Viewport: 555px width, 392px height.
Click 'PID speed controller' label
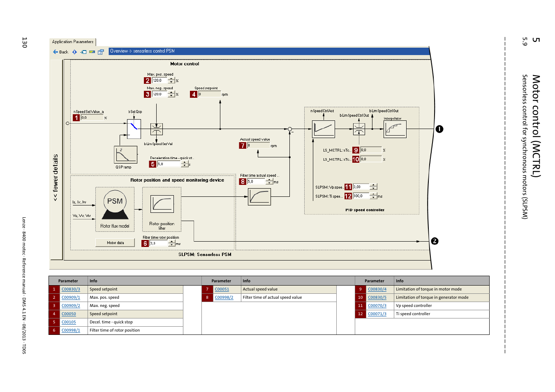click(x=365, y=210)
